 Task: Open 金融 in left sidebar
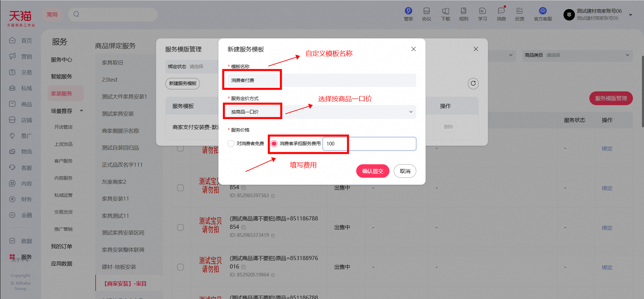(x=20, y=215)
